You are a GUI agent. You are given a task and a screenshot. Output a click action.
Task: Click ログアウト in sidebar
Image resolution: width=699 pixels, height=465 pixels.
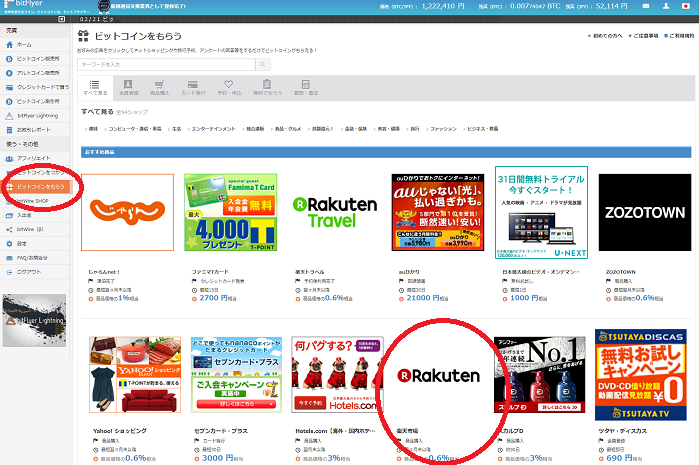coord(29,270)
